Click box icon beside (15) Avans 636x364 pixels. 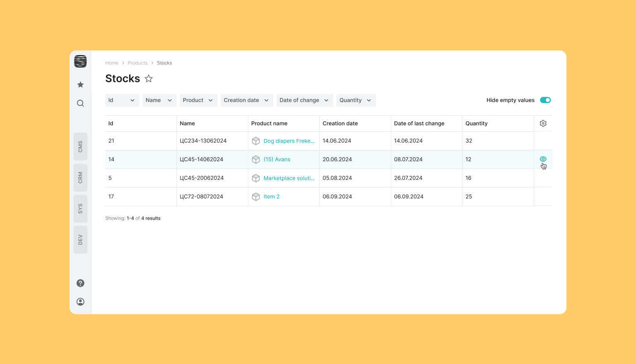(256, 159)
